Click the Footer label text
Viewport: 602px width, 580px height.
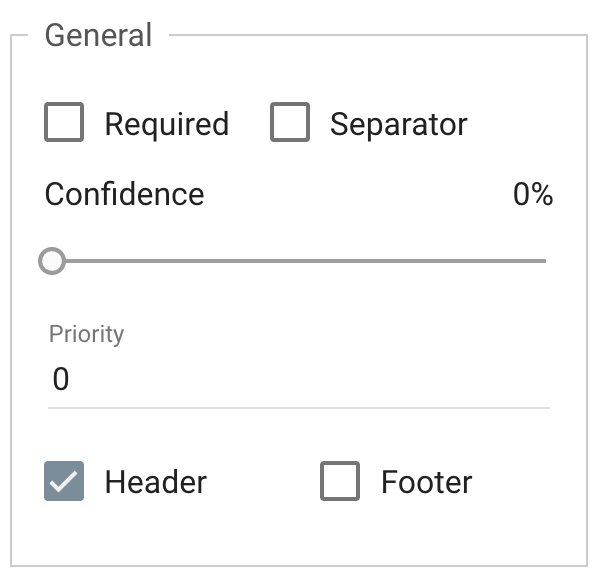point(427,482)
